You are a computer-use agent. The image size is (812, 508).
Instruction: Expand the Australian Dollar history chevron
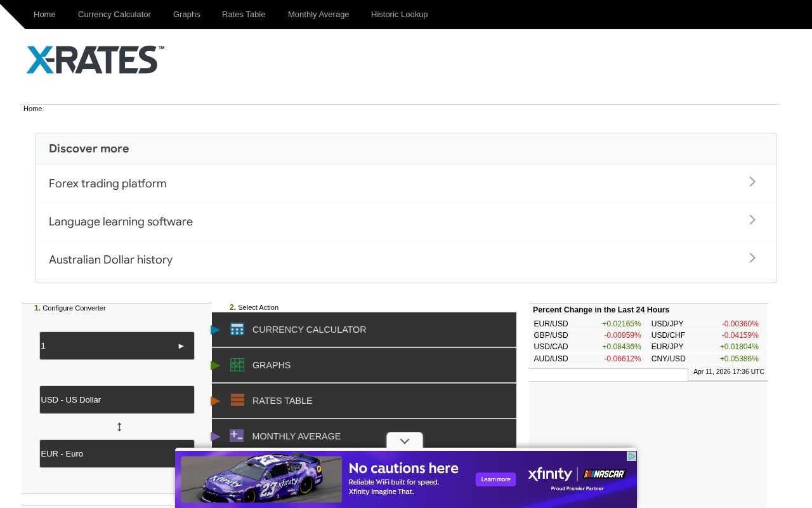click(752, 258)
